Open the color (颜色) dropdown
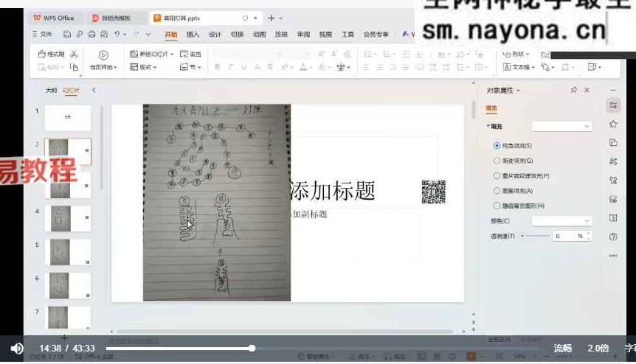636x364 pixels. pos(561,220)
